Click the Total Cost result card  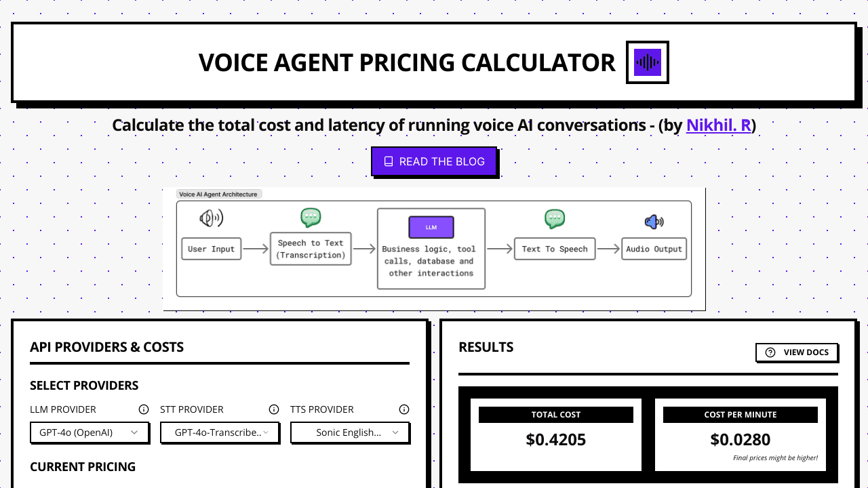(x=556, y=434)
